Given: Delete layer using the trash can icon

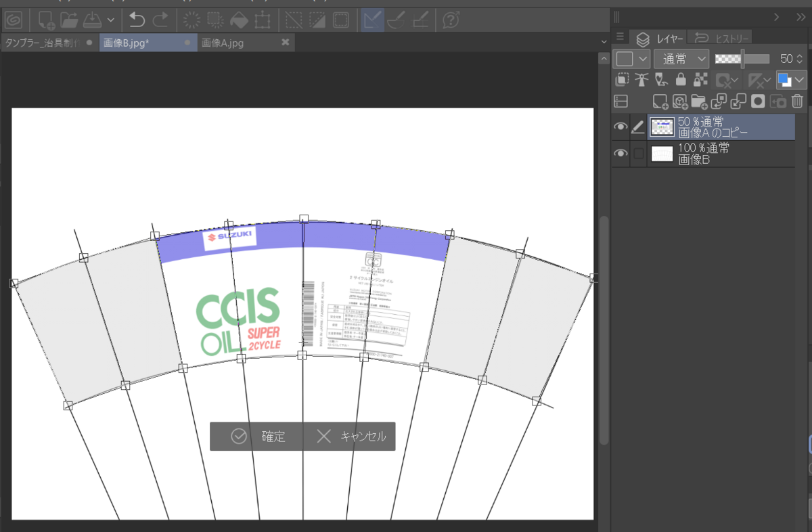Looking at the screenshot, I should tap(797, 102).
